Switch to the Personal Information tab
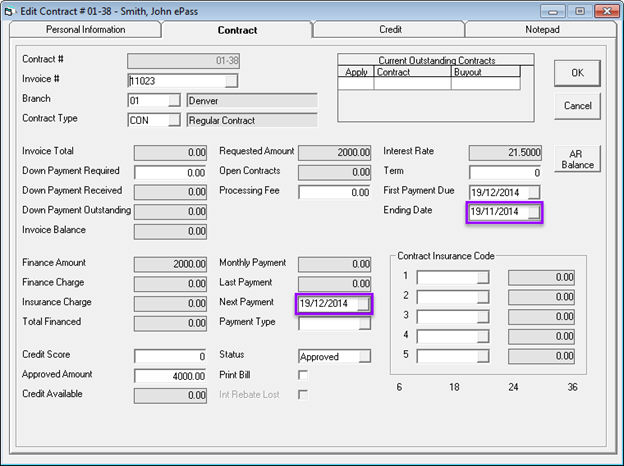Screen dimensions: 624x466 click(85, 30)
